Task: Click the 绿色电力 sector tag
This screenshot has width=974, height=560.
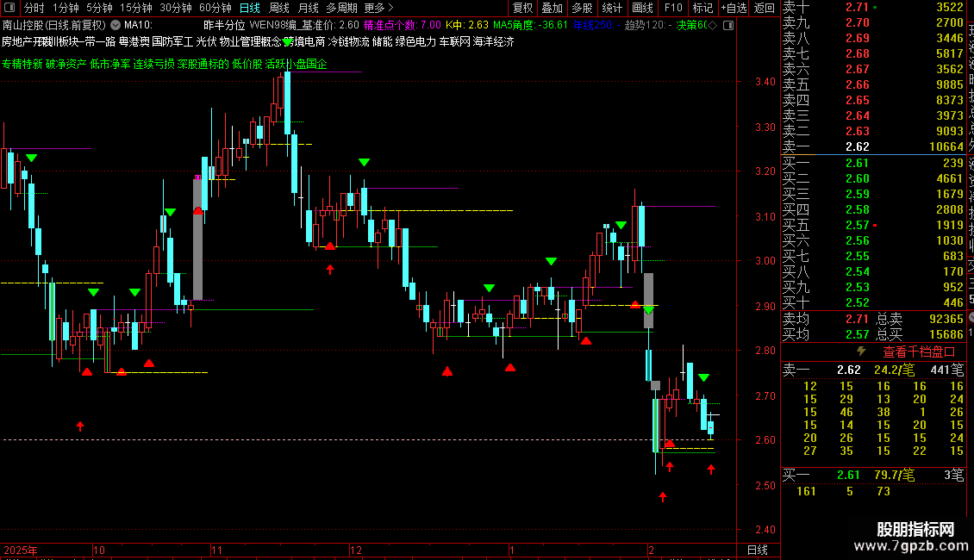Action: [x=415, y=41]
